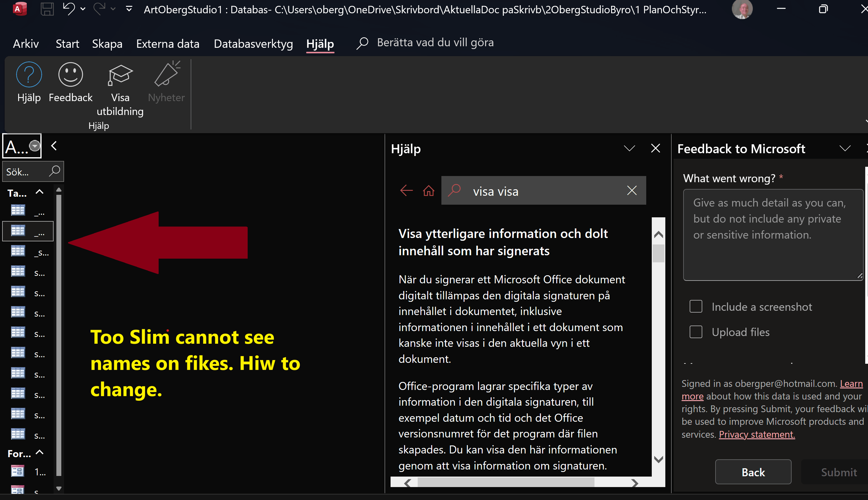Click the Hjälp question mark ribbon icon
Screen dimensions: 868x500
click(x=29, y=75)
